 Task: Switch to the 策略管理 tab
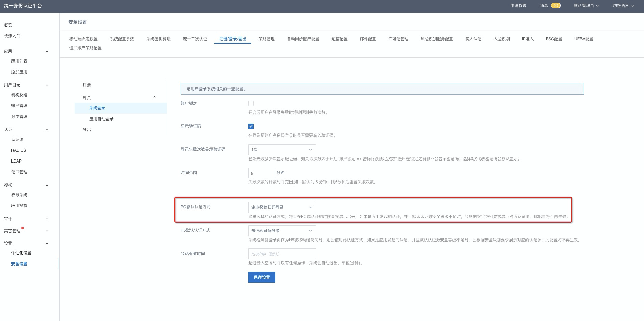tap(266, 39)
